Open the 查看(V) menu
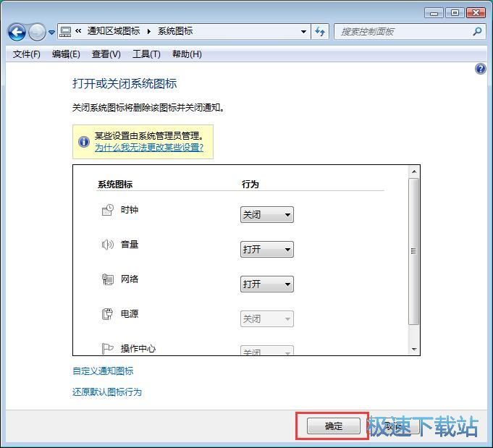The width and height of the screenshot is (493, 448). click(x=106, y=54)
